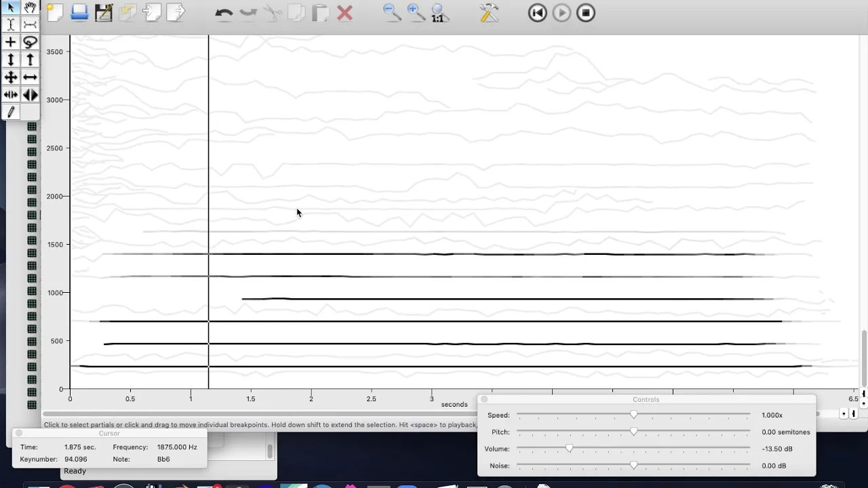The height and width of the screenshot is (488, 868).
Task: Open preferences via hammer and wrench icon
Action: [489, 13]
